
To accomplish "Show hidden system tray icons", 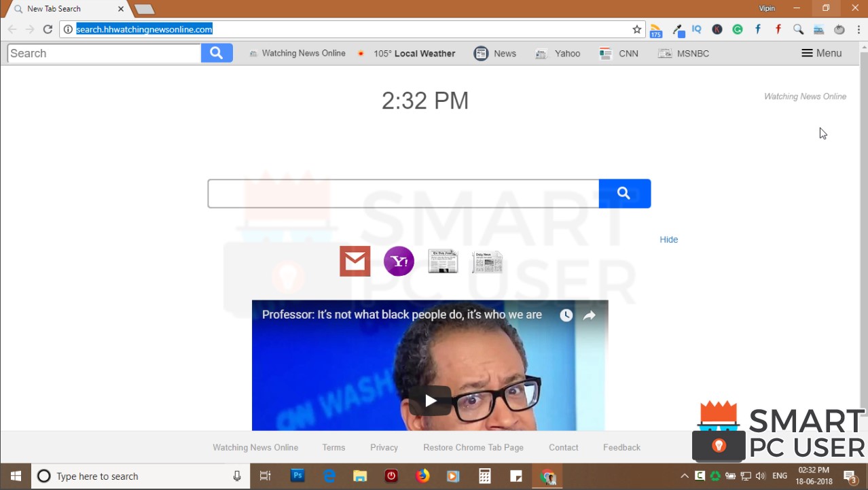I will (685, 476).
